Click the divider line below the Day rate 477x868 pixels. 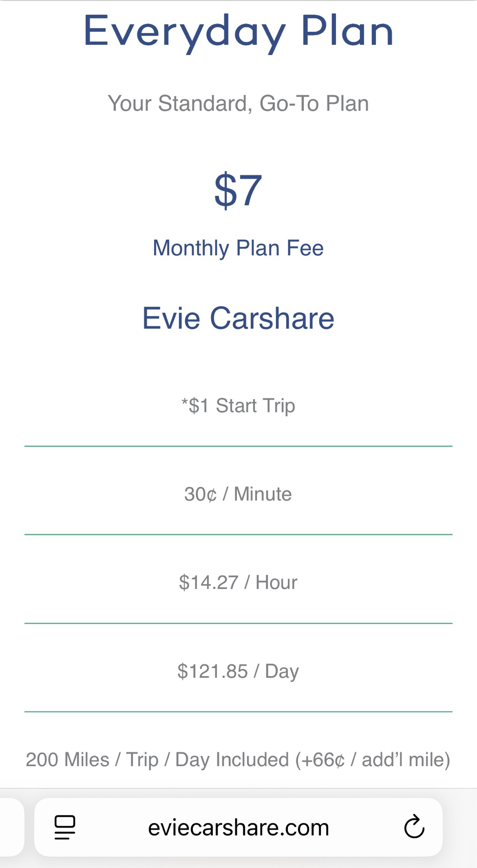coord(238,712)
